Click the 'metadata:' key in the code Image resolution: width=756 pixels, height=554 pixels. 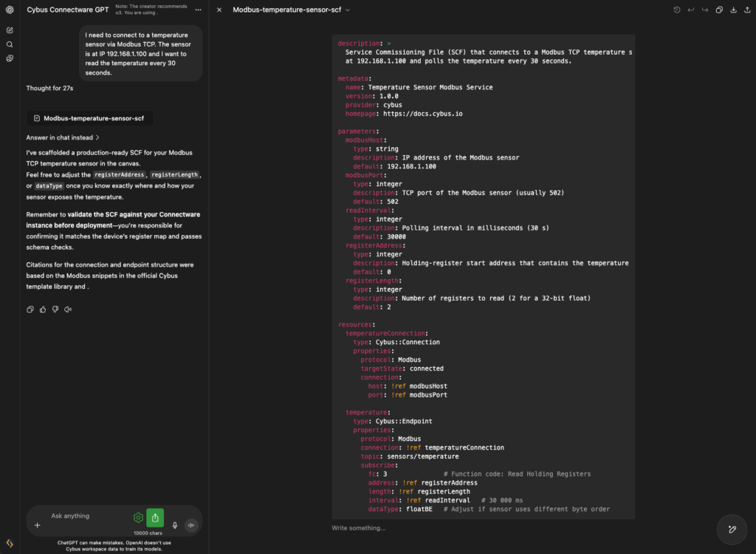pyautogui.click(x=355, y=78)
